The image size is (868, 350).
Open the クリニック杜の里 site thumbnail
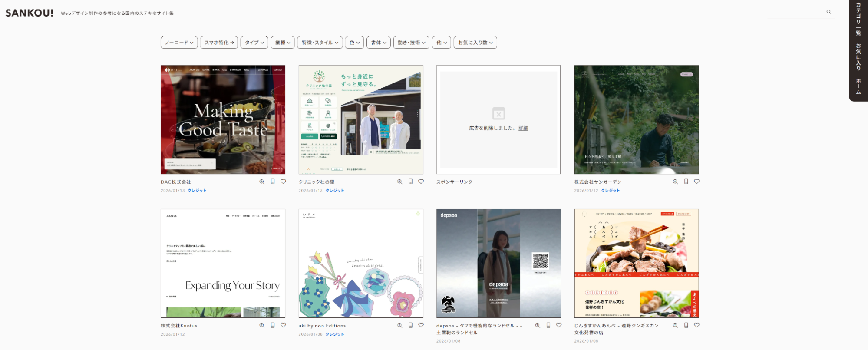point(361,120)
